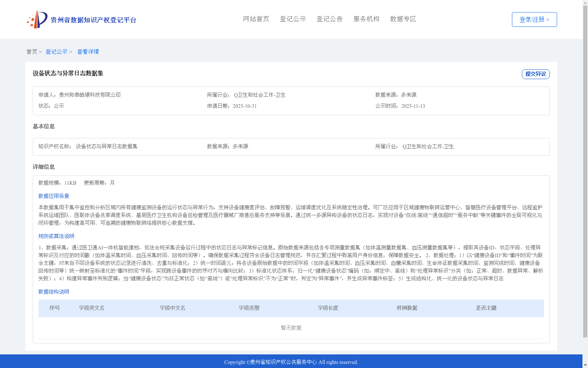Click the 提交异议 button
This screenshot has height=368, width=588.
pos(536,74)
